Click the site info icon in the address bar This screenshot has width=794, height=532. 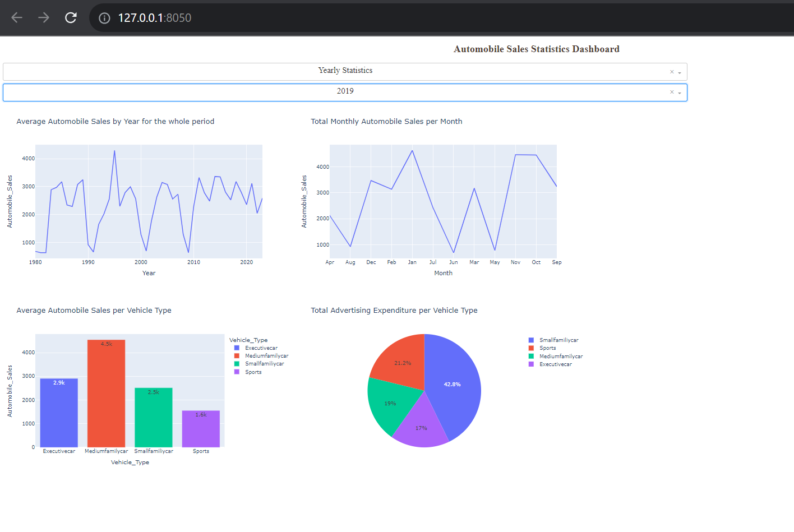point(104,17)
